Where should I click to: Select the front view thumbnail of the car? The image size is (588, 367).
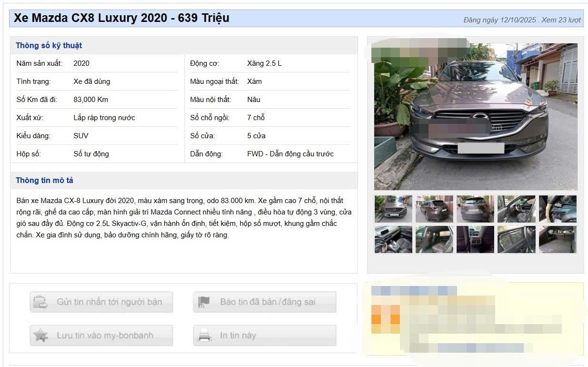pos(393,209)
